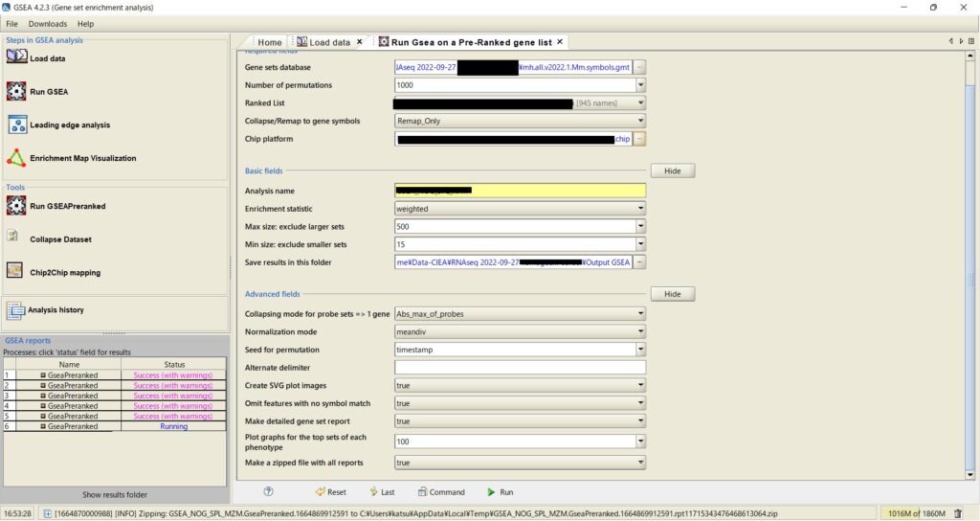The width and height of the screenshot is (980, 521).
Task: Open Analysis history icon
Action: pos(15,309)
